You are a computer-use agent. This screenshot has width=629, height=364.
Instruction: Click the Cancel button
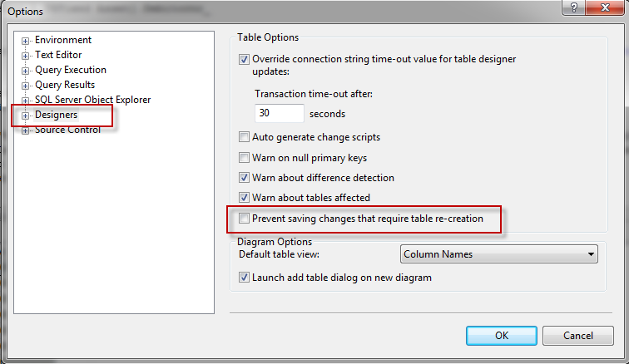tap(578, 336)
